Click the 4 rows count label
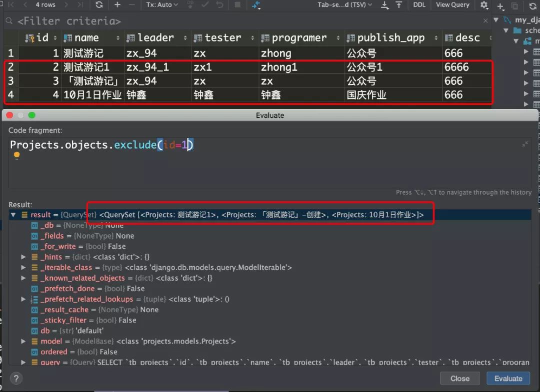This screenshot has height=392, width=540. pos(45,5)
